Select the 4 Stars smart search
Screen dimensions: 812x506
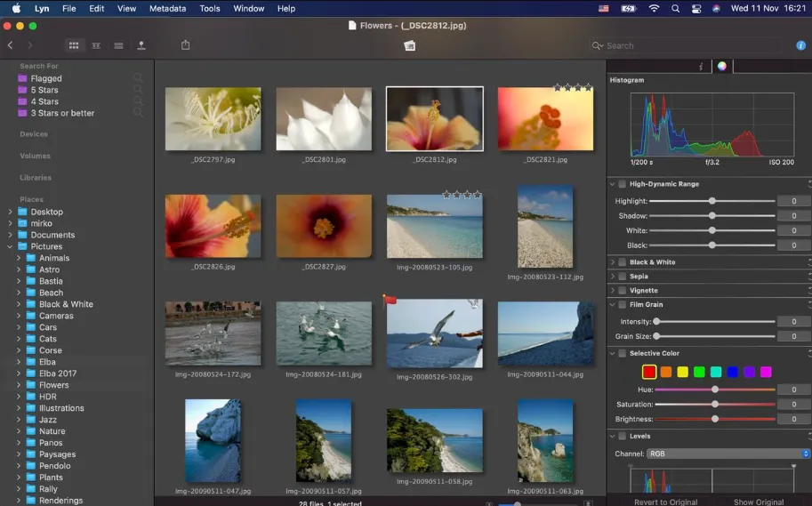44,101
